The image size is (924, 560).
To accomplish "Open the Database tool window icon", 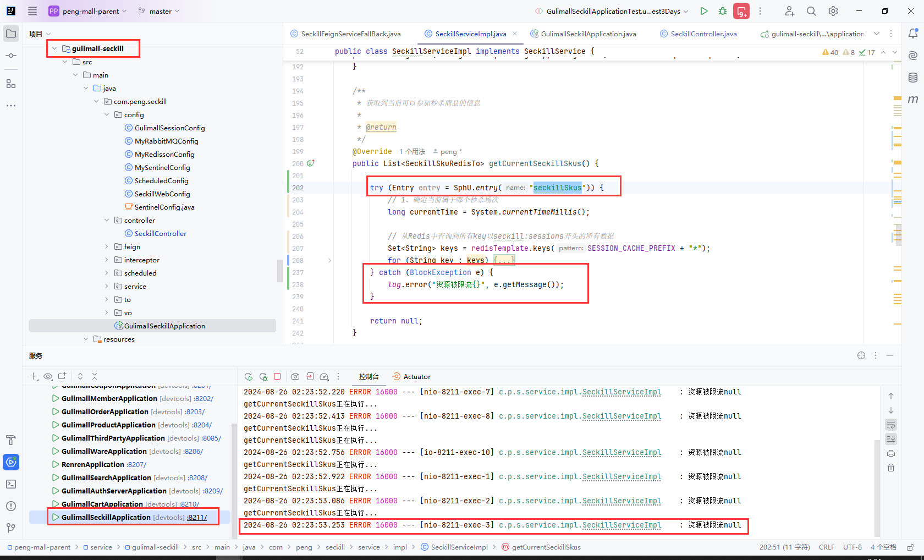I will [913, 78].
